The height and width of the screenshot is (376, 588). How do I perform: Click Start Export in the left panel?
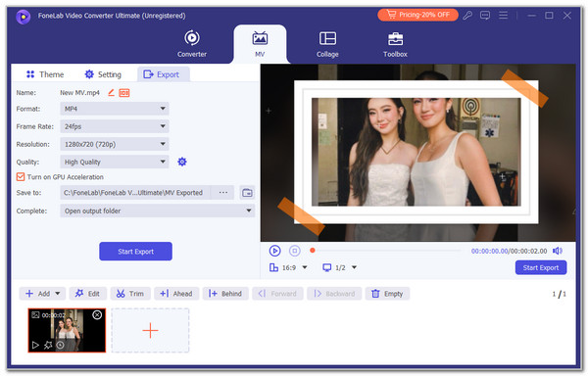[136, 252]
